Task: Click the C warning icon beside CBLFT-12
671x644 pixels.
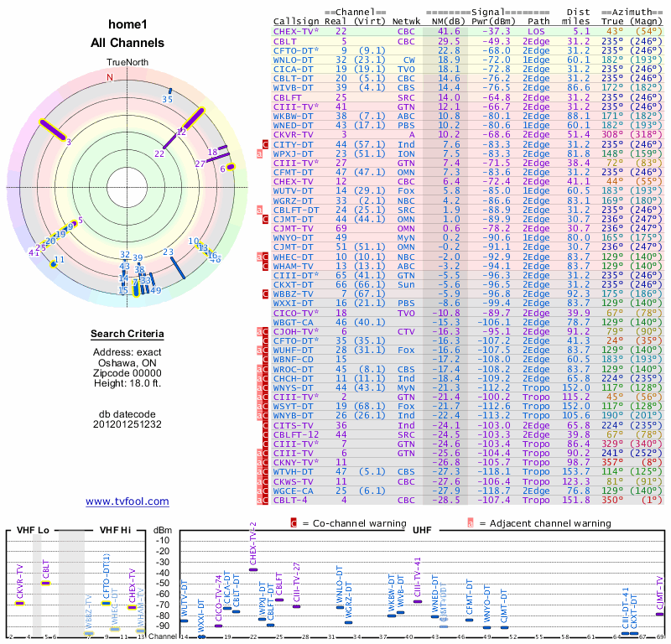Action: coord(265,434)
